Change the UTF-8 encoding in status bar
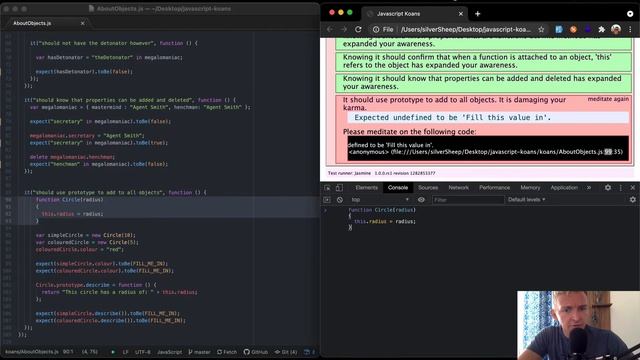The height and width of the screenshot is (360, 640). point(142,352)
